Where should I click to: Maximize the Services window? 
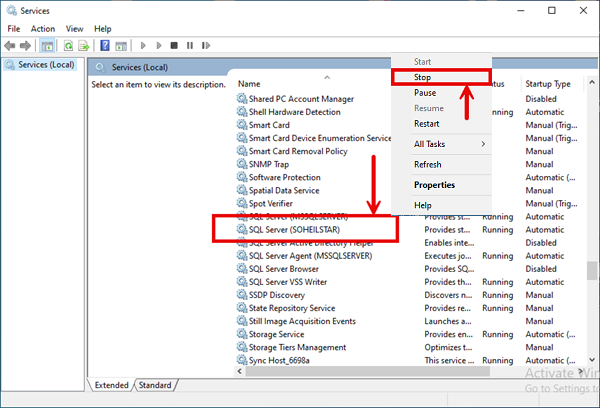pos(551,11)
